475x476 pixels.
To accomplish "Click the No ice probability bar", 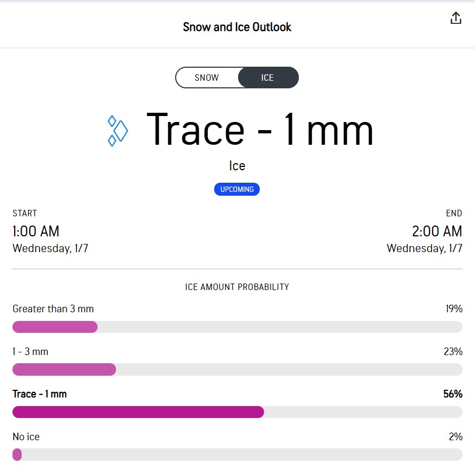I will [237, 454].
